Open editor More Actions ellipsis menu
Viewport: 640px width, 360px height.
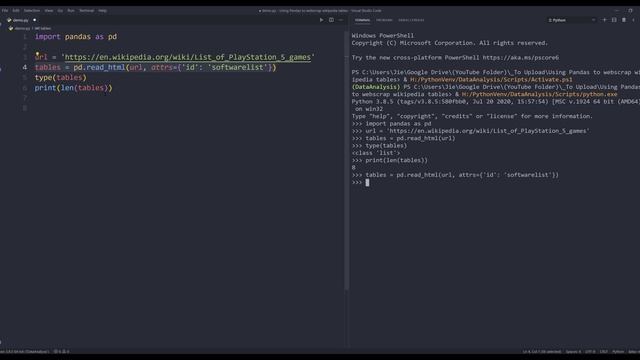click(341, 20)
